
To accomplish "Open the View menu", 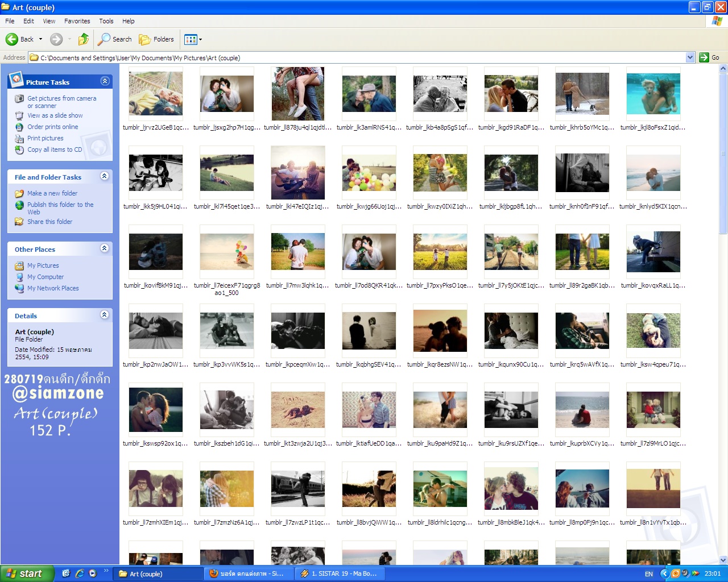I will (x=49, y=21).
